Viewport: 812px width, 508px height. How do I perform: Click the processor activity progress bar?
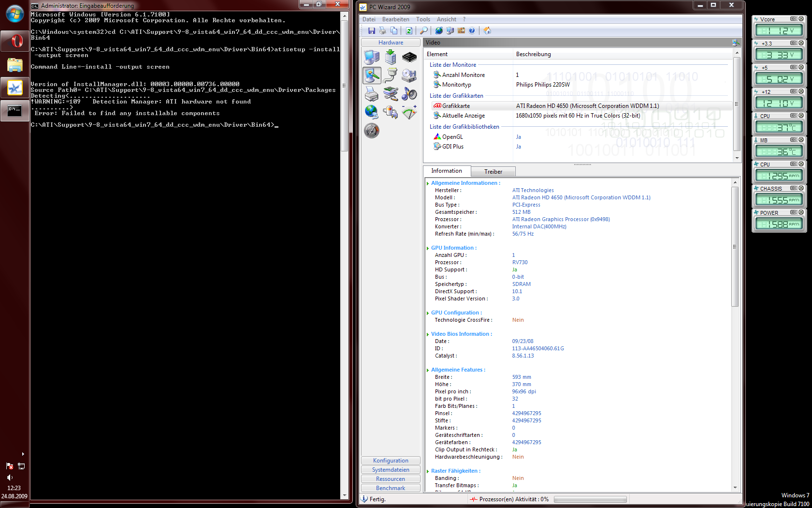(x=590, y=499)
